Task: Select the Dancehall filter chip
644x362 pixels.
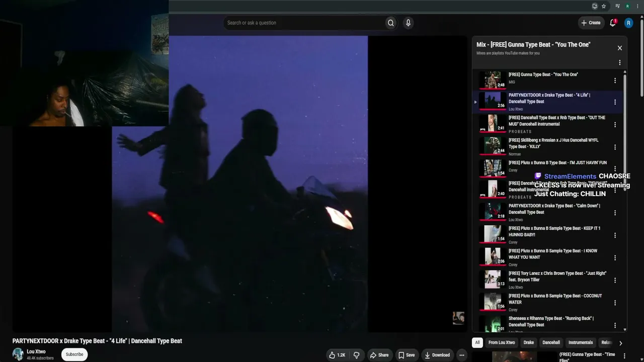Action: coord(551,342)
